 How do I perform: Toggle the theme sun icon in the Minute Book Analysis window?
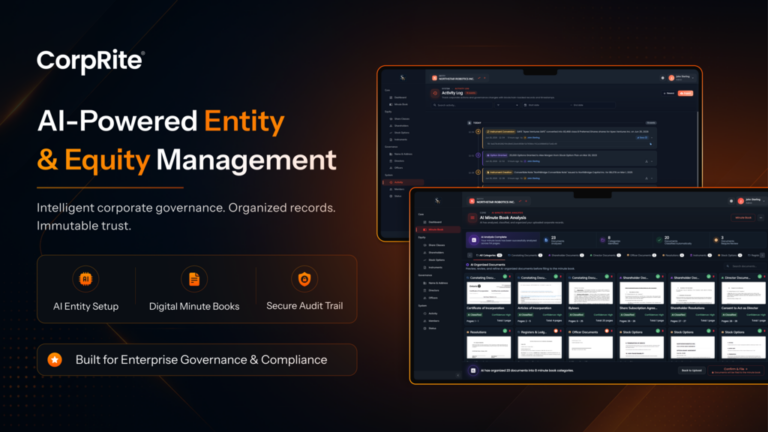click(x=731, y=201)
